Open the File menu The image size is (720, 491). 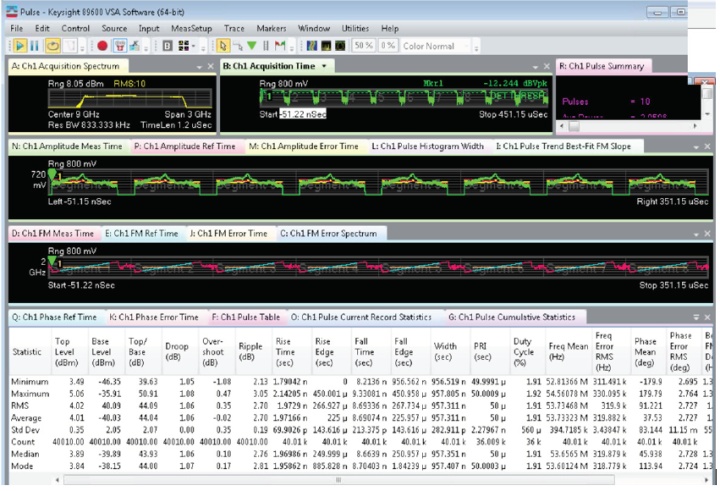pos(17,28)
